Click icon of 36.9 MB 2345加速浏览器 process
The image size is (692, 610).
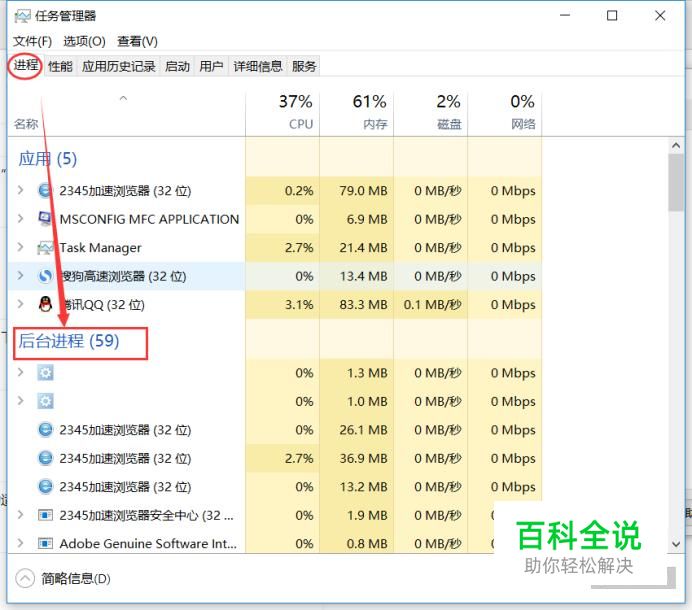(45, 458)
